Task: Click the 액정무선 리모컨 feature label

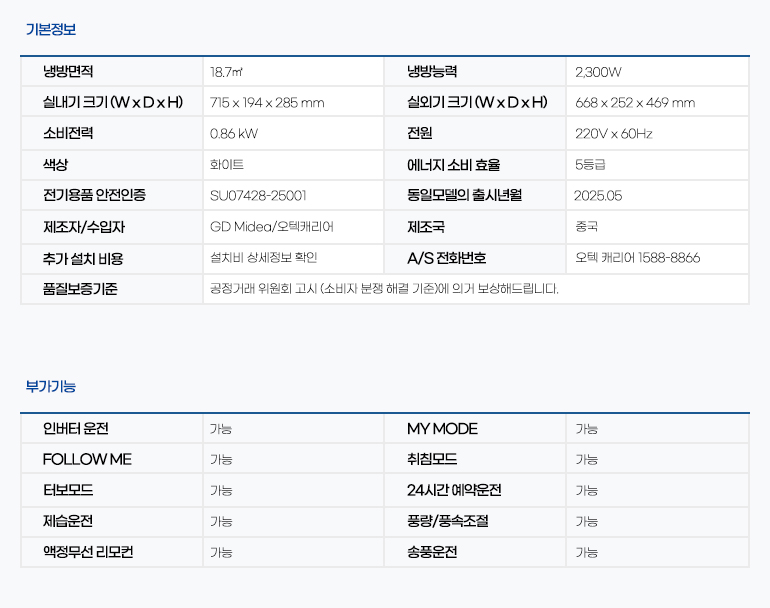Action: tap(88, 553)
